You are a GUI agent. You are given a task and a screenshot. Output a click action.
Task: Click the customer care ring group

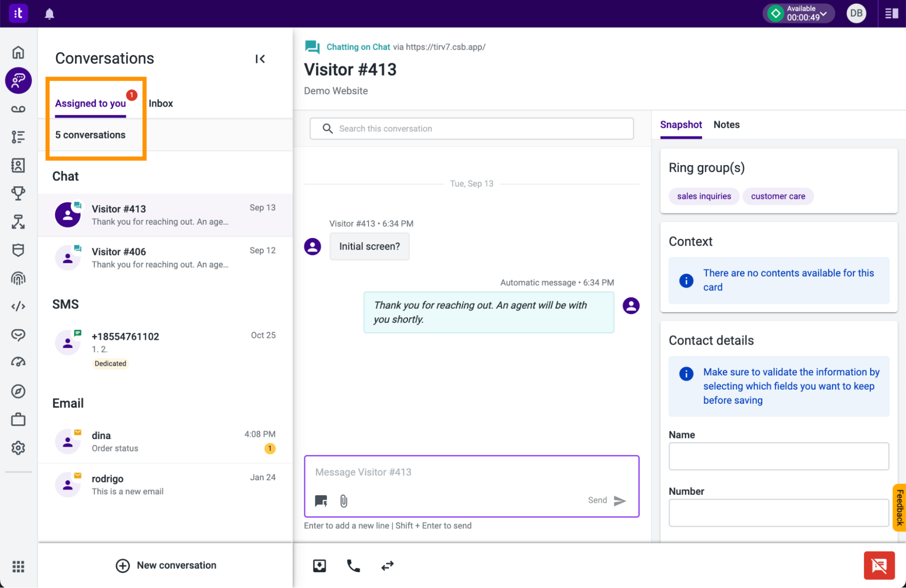[778, 196]
